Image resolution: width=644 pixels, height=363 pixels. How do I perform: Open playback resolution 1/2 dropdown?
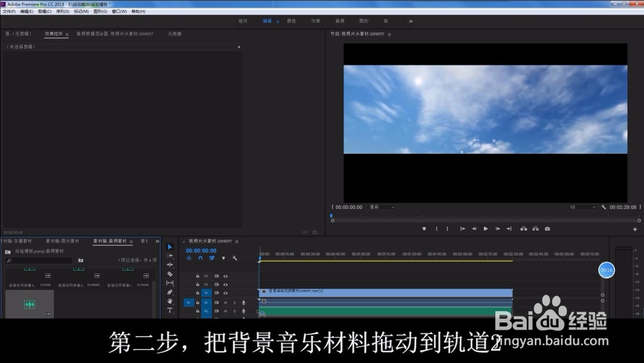(x=582, y=207)
